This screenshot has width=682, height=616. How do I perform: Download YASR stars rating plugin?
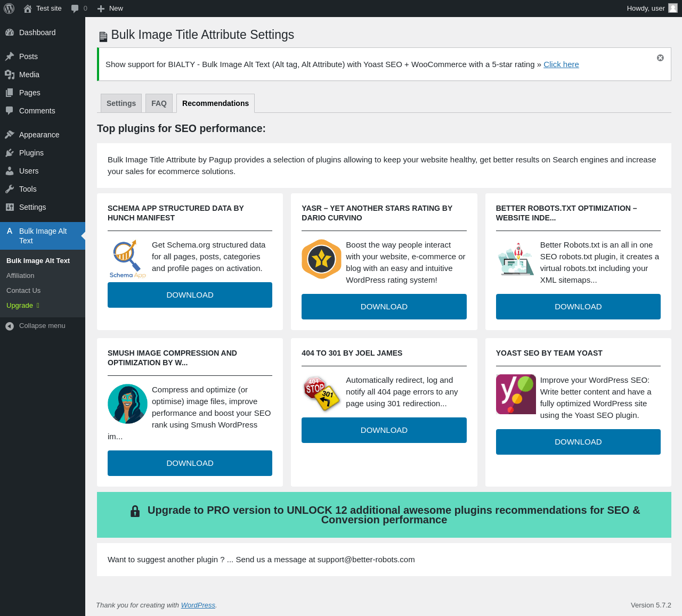384,307
